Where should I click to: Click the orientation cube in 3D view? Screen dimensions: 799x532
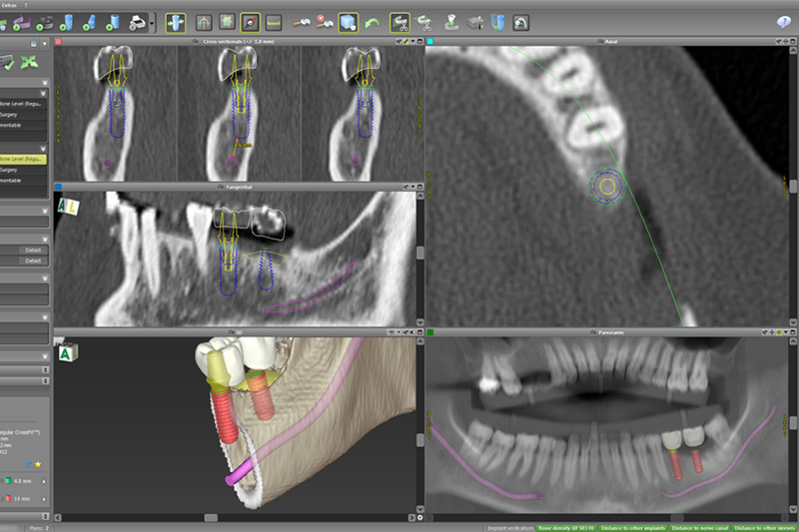pyautogui.click(x=67, y=352)
